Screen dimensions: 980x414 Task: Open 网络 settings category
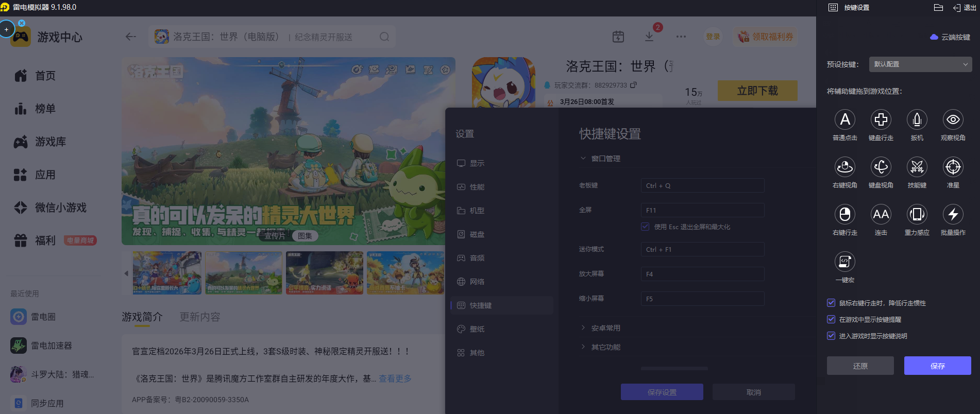coord(501,282)
